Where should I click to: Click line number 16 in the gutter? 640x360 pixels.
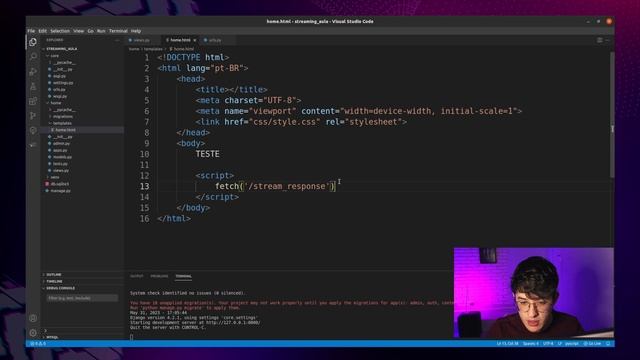(144, 219)
